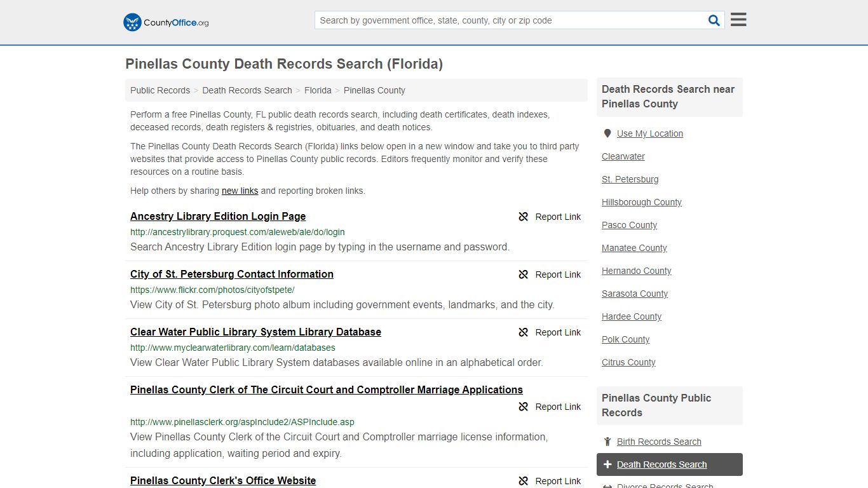
Task: Open Hardee County link
Action: tap(632, 316)
